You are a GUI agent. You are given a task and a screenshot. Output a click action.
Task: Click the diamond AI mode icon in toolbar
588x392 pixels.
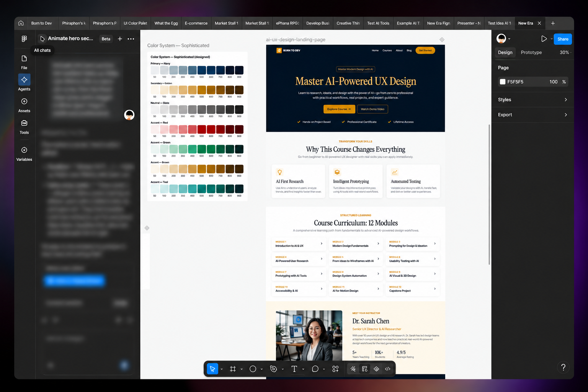coord(376,369)
